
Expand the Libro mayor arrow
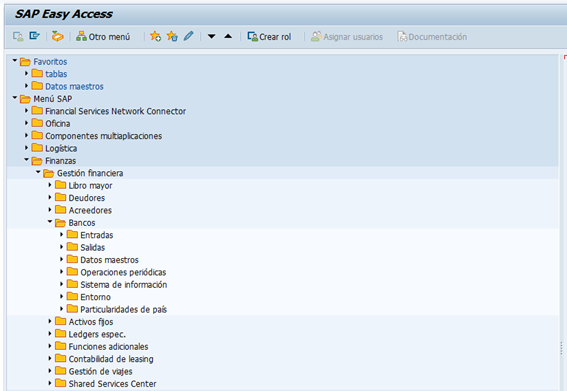click(x=50, y=185)
